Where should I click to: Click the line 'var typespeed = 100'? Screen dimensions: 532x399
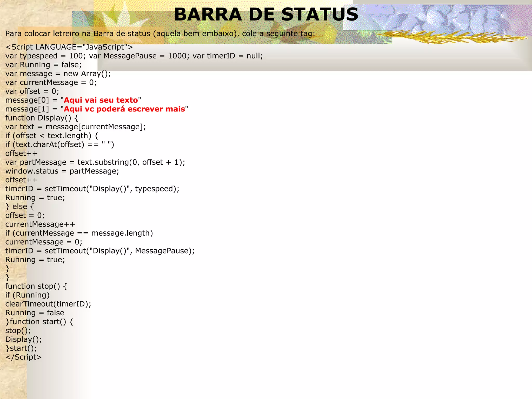[134, 56]
